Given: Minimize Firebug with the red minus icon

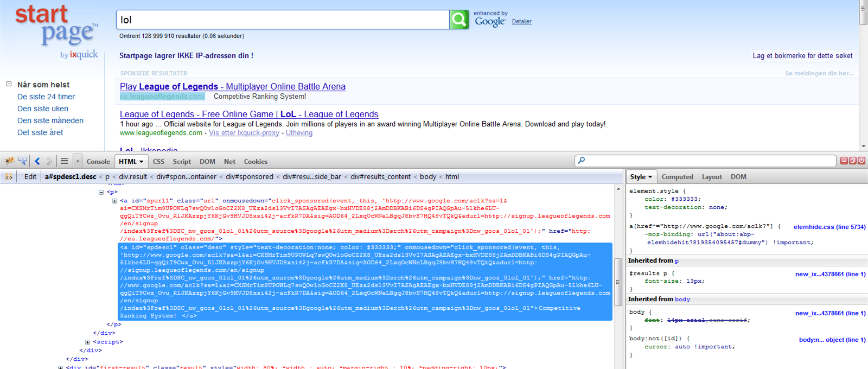Looking at the screenshot, I should tap(844, 161).
